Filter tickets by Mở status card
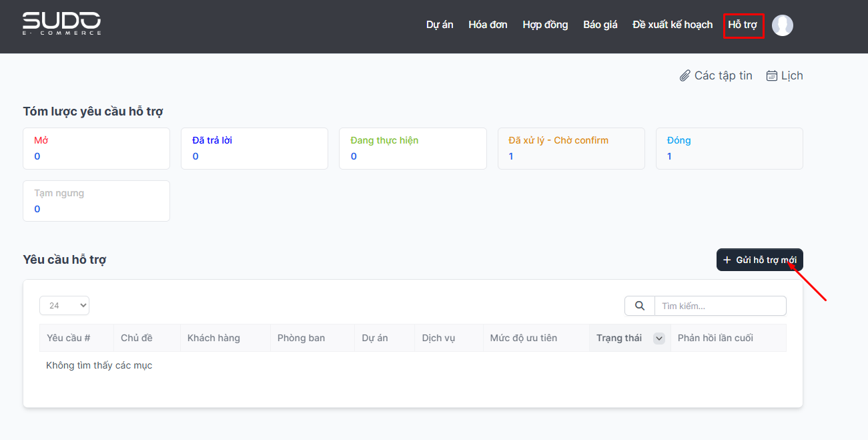Image resolution: width=868 pixels, height=440 pixels. (x=96, y=148)
